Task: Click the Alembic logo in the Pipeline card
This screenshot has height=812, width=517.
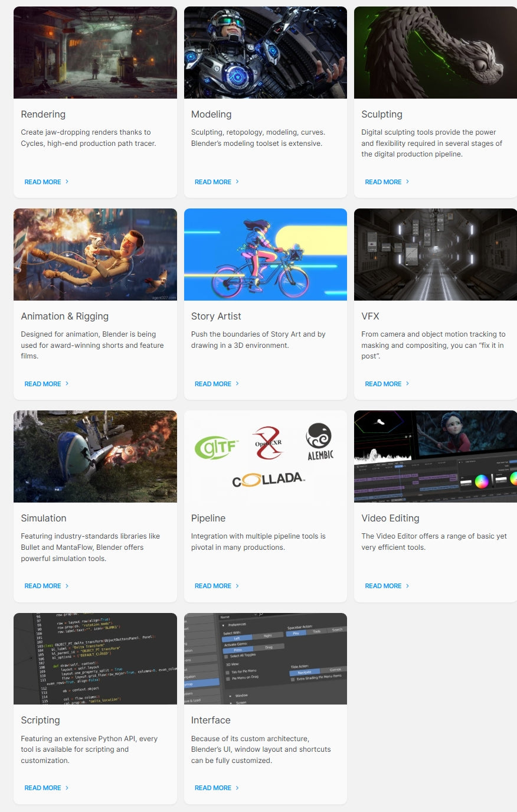Action: coord(319,440)
